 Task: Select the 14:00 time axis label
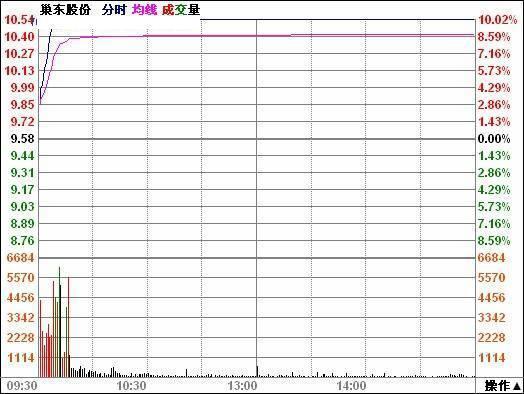click(351, 386)
